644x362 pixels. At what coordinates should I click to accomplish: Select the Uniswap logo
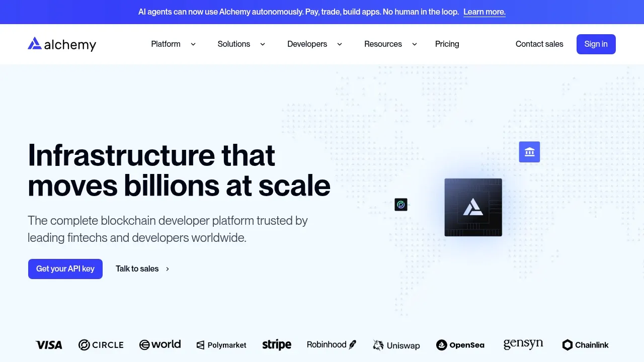point(396,345)
